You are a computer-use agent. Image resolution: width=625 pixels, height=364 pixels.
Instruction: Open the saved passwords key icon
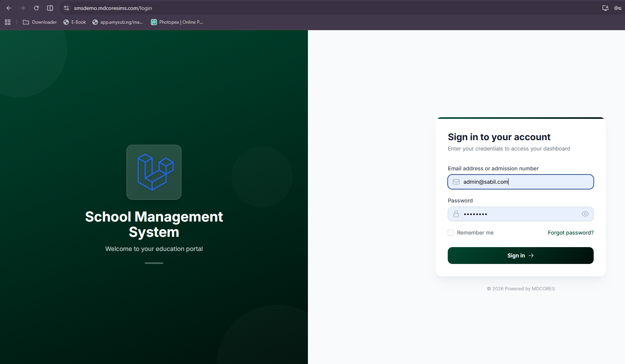(618, 8)
